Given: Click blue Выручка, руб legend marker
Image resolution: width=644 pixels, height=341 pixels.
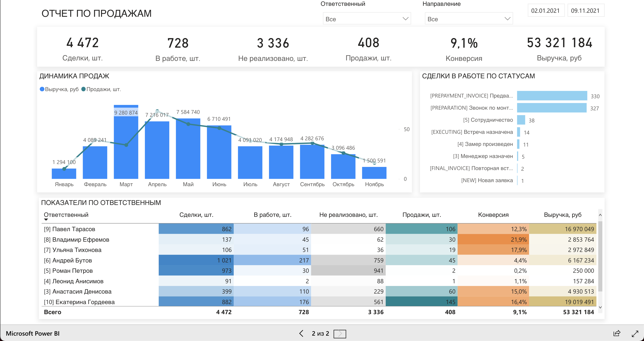Looking at the screenshot, I should [x=42, y=89].
